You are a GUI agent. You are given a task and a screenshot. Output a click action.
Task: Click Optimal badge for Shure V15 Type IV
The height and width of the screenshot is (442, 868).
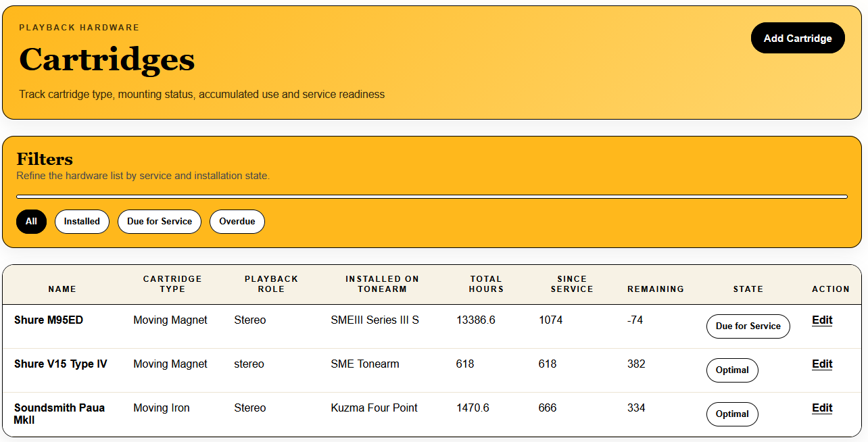732,370
